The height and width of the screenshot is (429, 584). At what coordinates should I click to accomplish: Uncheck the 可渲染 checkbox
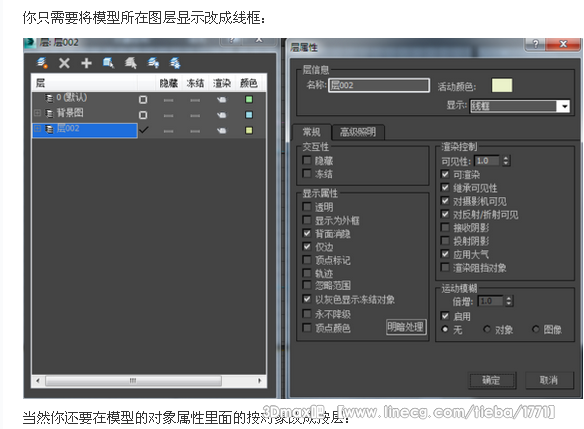point(445,174)
